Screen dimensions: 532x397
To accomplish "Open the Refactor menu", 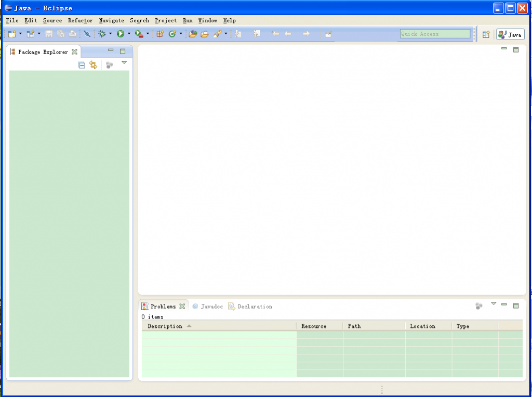I will [x=80, y=20].
